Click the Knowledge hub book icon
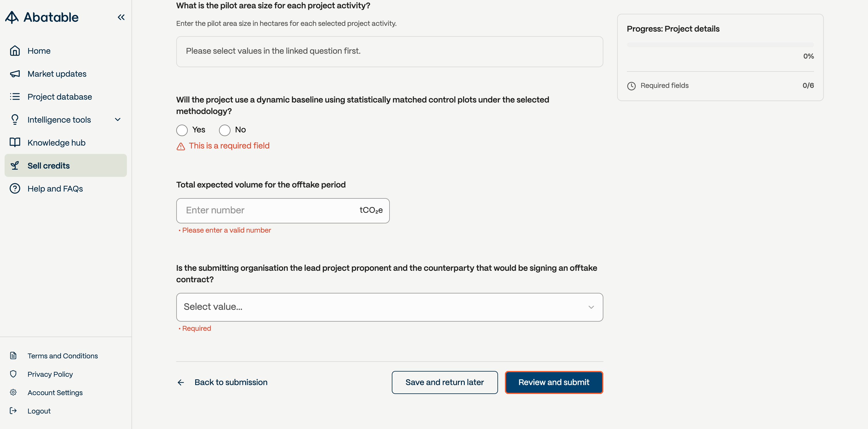 pyautogui.click(x=15, y=142)
